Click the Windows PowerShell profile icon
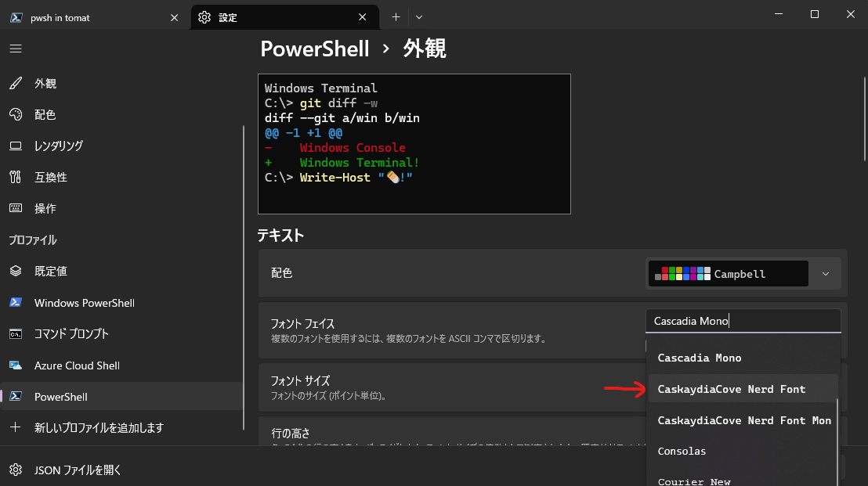 [x=16, y=302]
